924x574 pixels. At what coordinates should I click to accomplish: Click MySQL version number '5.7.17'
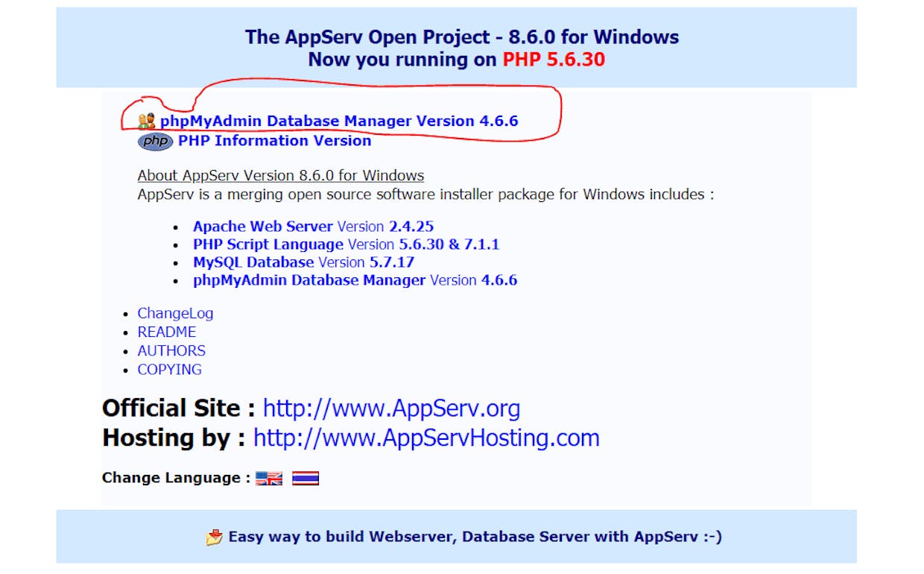(392, 262)
